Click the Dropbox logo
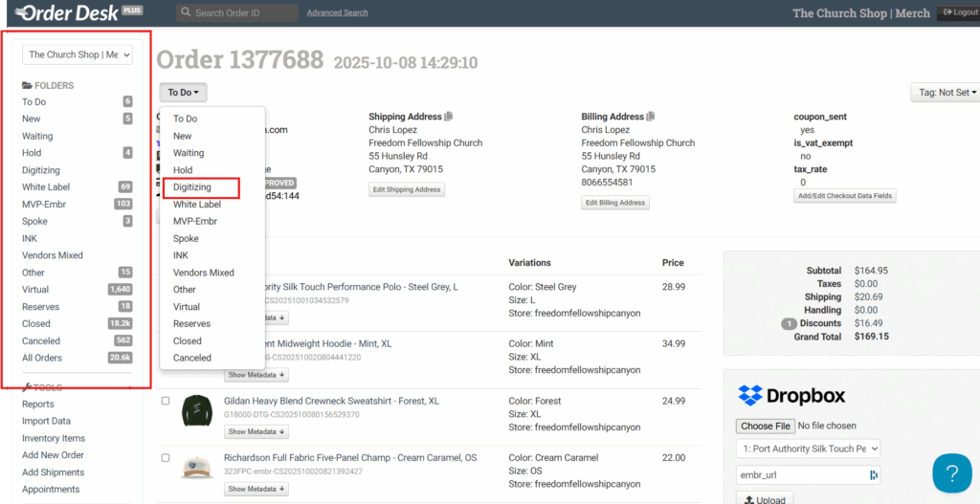 point(791,396)
